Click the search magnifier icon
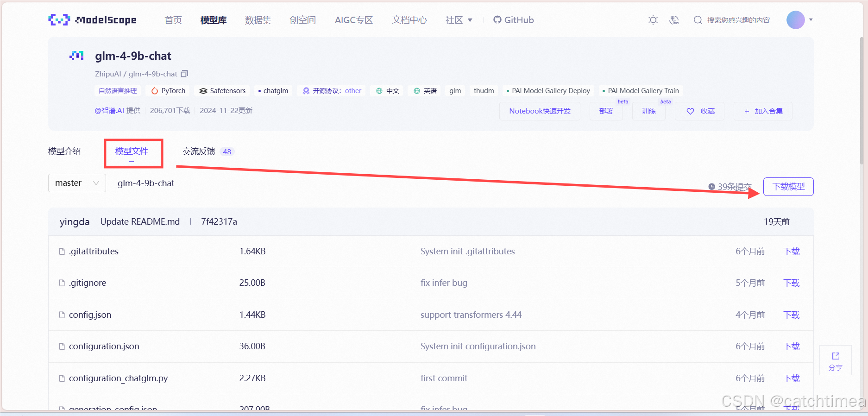 [x=698, y=20]
